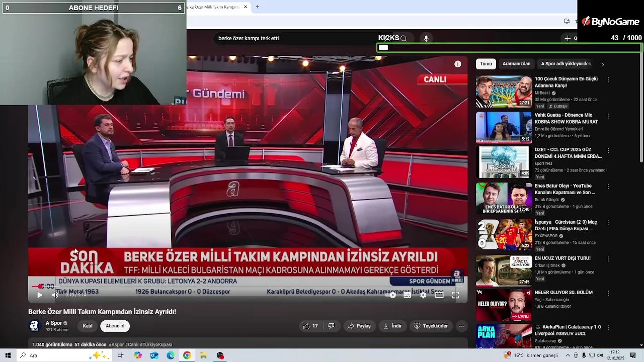Click the 'Teşekkürler' thanks button

pyautogui.click(x=431, y=326)
